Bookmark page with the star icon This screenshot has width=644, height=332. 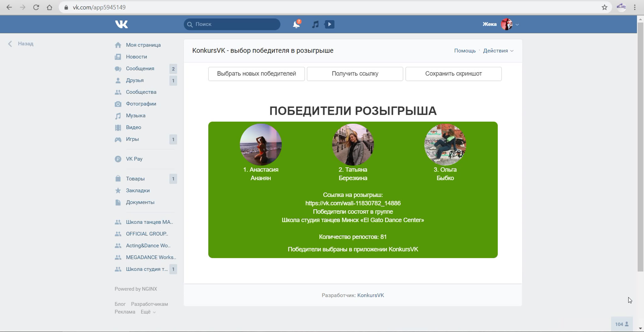[604, 7]
